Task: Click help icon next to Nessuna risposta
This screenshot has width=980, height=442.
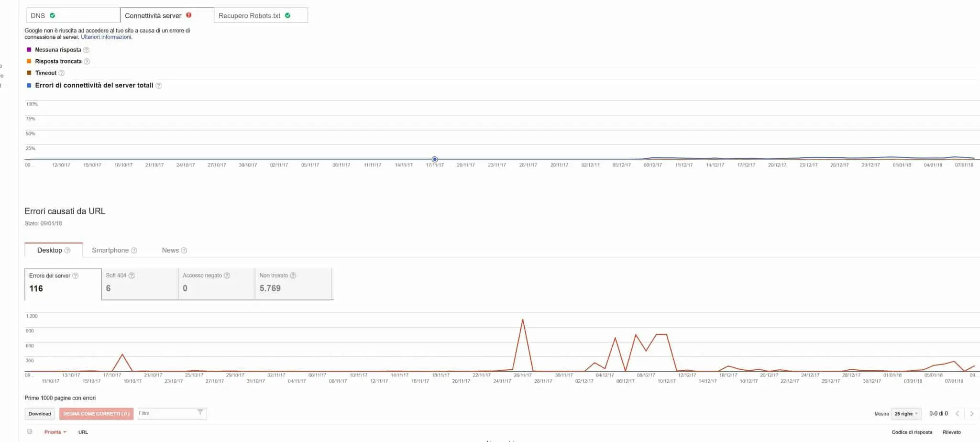Action: 86,50
